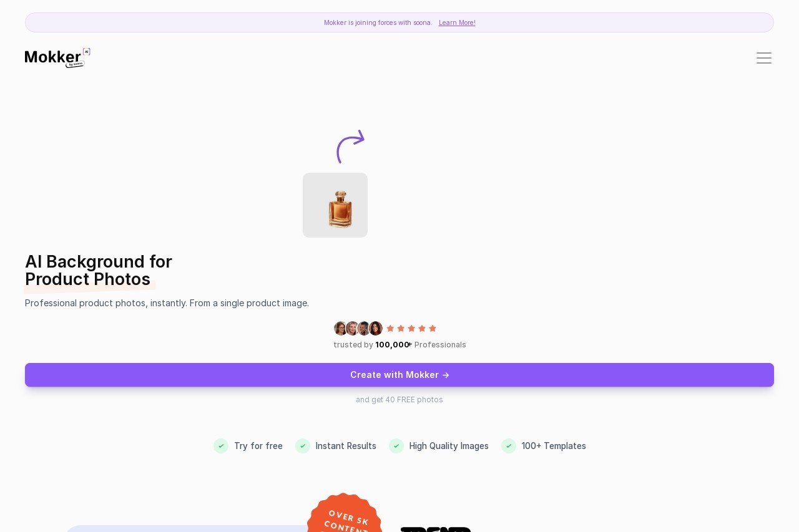Click the Try for free label

tap(258, 446)
